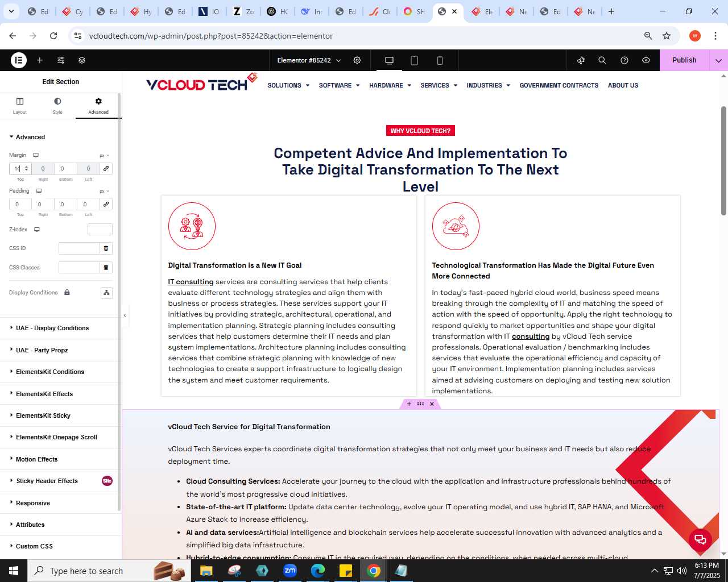Preview changes with the eye icon
Image resolution: width=728 pixels, height=582 pixels.
pos(646,60)
